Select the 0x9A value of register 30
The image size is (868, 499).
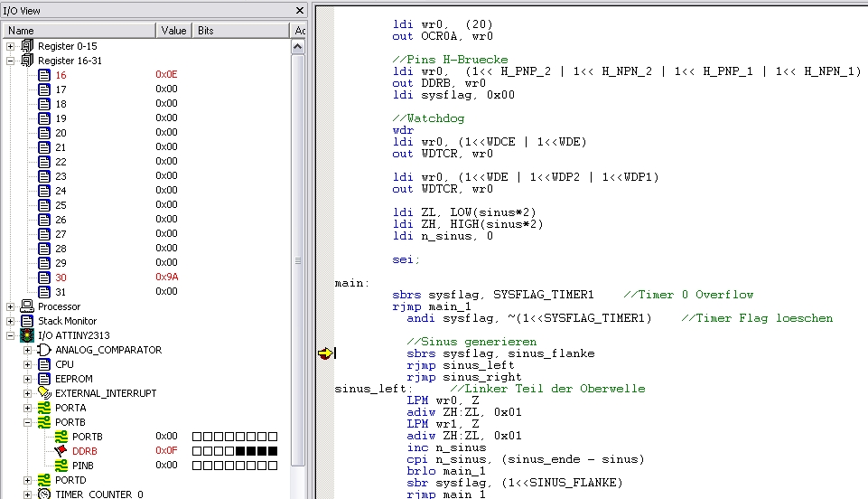(x=166, y=277)
